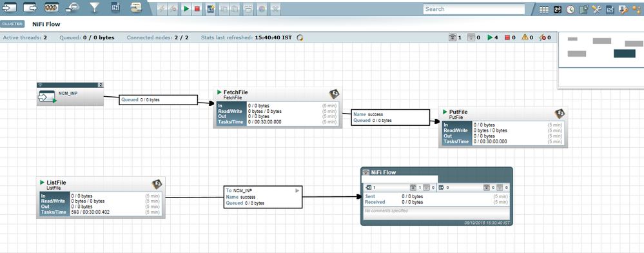Open the Summary table icon

544,10
